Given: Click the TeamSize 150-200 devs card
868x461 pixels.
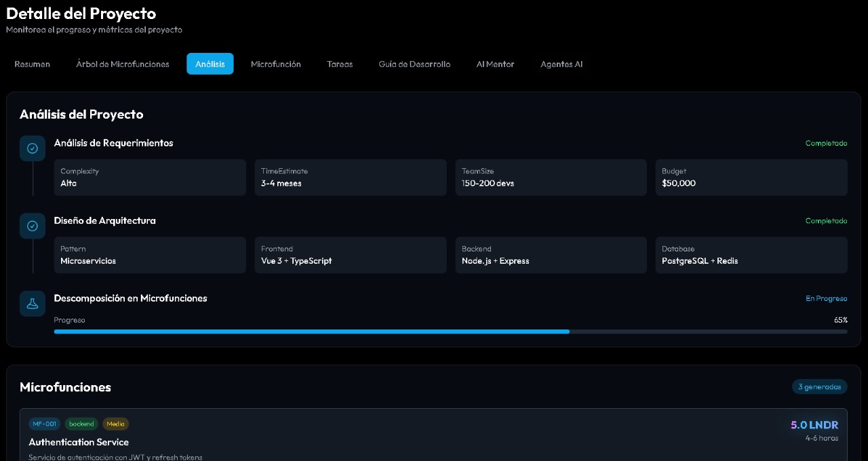Looking at the screenshot, I should point(551,178).
